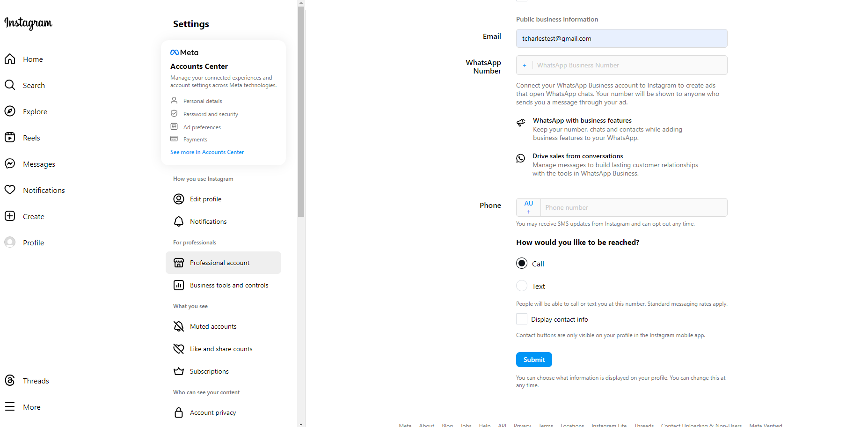The image size is (868, 427).
Task: Click the Create plus icon
Action: (10, 216)
